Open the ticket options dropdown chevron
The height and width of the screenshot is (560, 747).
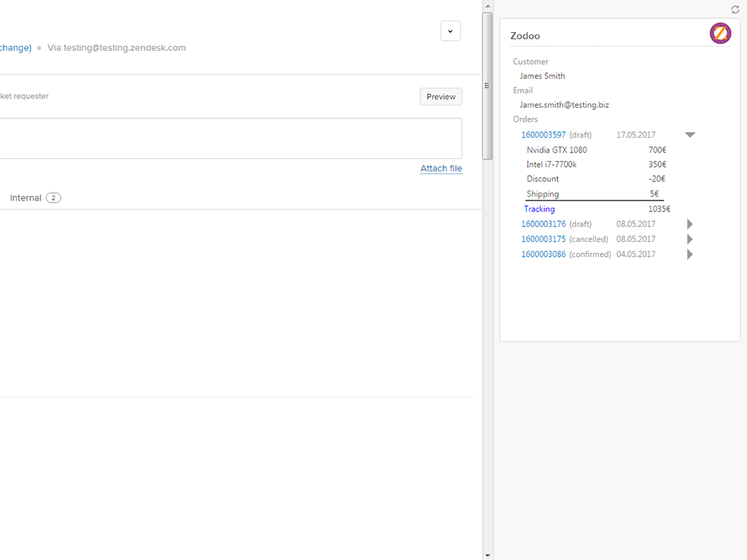pyautogui.click(x=450, y=31)
